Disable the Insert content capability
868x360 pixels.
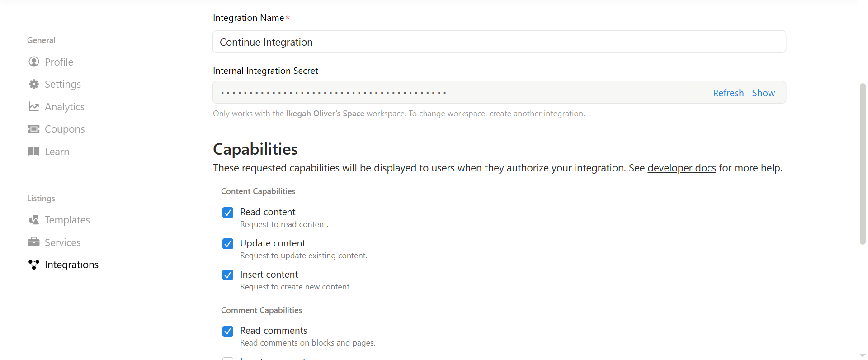tap(228, 275)
